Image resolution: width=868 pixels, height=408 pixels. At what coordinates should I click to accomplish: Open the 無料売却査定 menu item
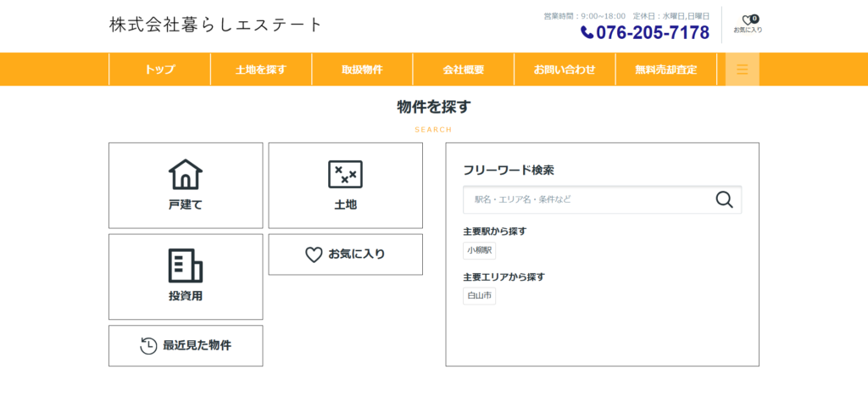tap(666, 70)
